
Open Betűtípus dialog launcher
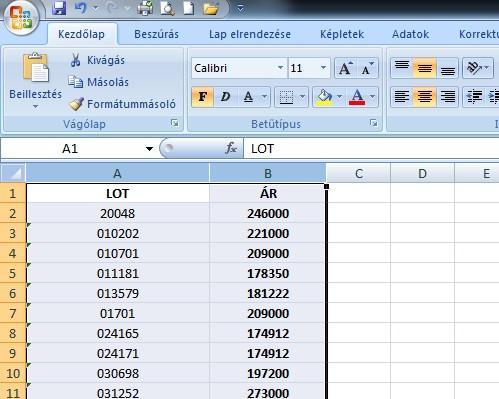[373, 123]
